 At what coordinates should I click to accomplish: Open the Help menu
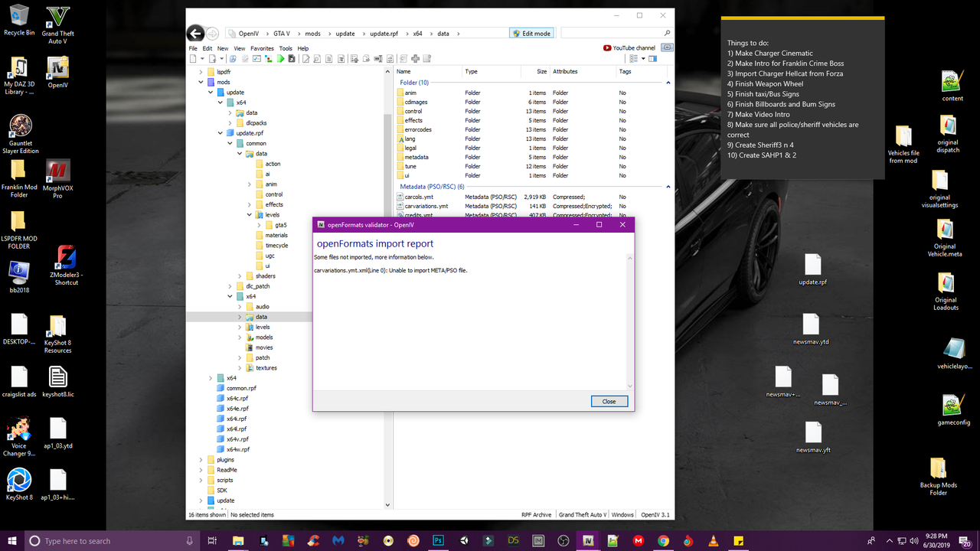(303, 48)
